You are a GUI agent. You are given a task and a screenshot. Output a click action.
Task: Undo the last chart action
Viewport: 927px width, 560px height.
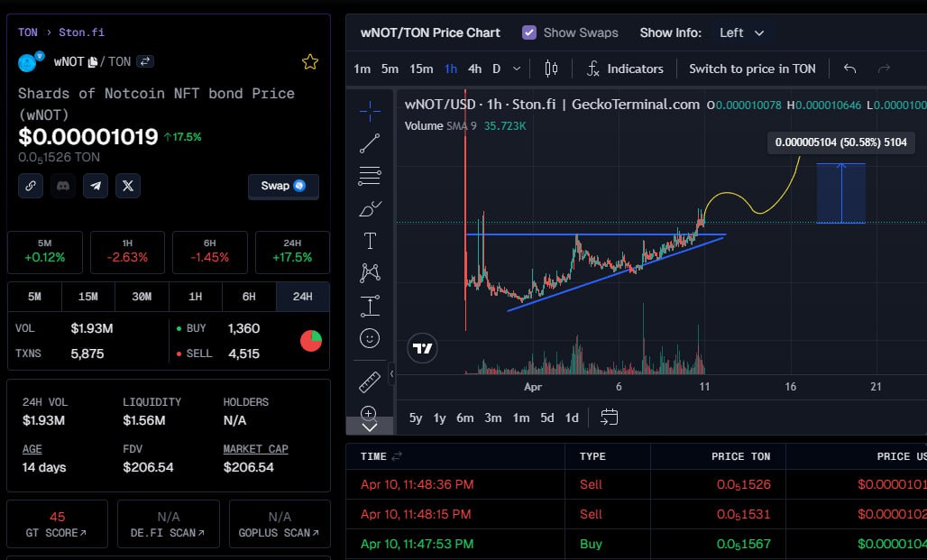point(849,69)
